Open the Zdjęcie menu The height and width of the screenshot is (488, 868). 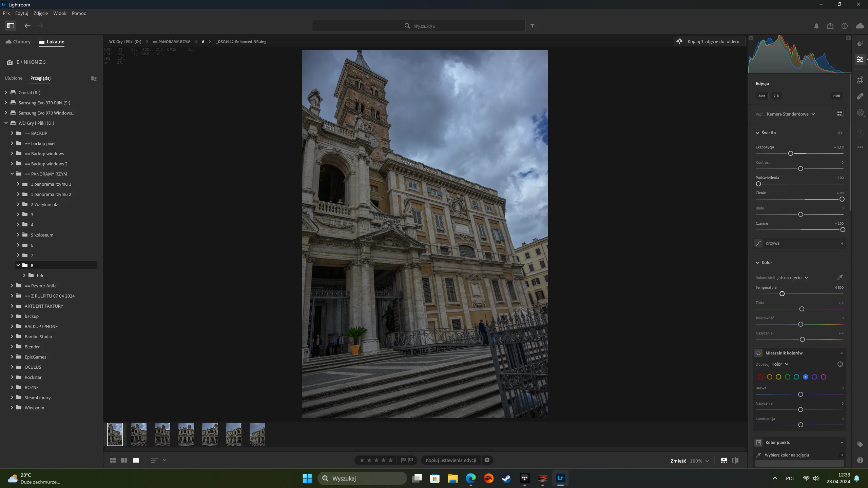[x=40, y=13]
